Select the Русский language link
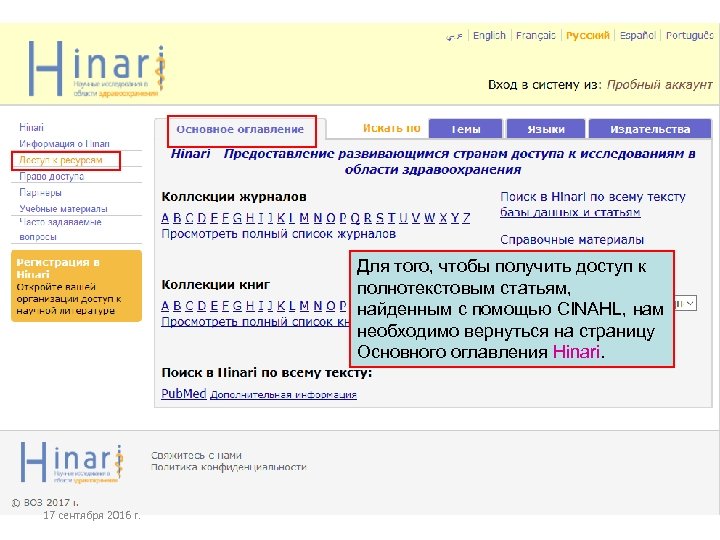This screenshot has width=720, height=540. point(587,35)
